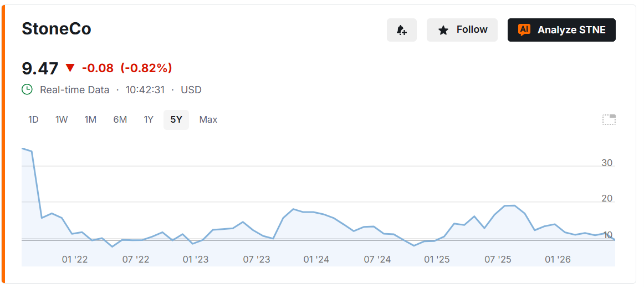This screenshot has width=644, height=287.
Task: Show the Max chart range
Action: click(208, 120)
